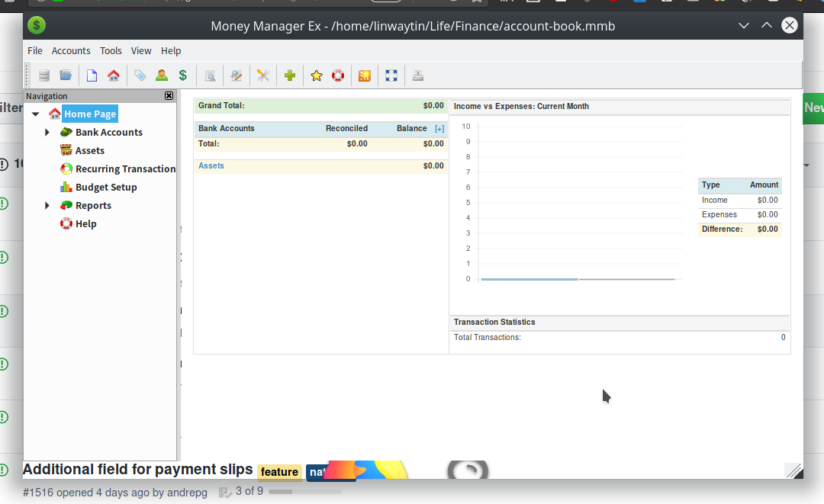
Task: Click the green plus New Transaction icon
Action: pos(290,75)
